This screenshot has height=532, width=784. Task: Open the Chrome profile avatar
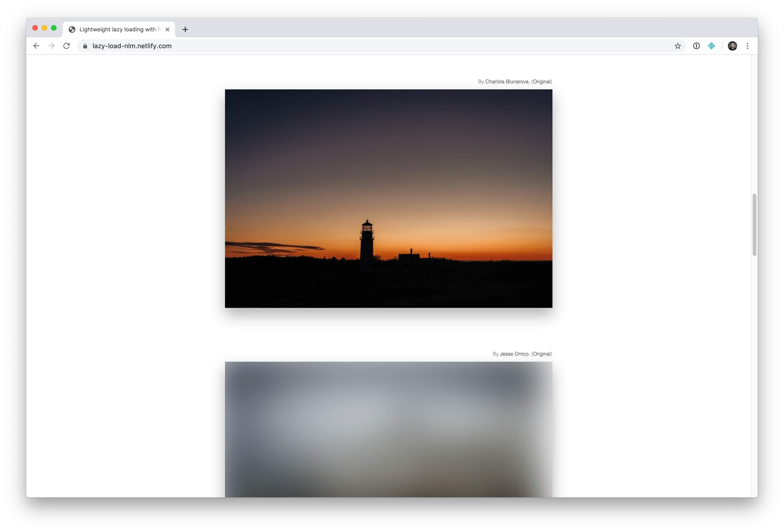pos(732,46)
